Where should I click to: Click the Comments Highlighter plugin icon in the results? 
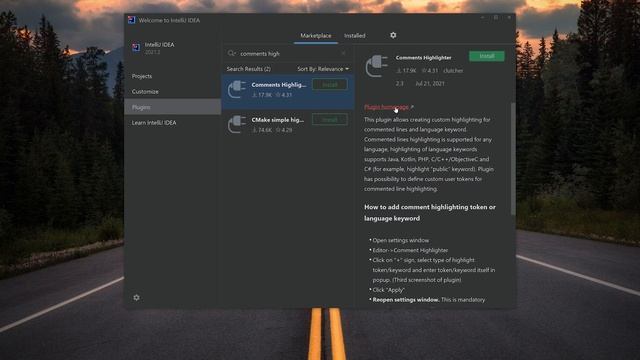[x=237, y=89]
